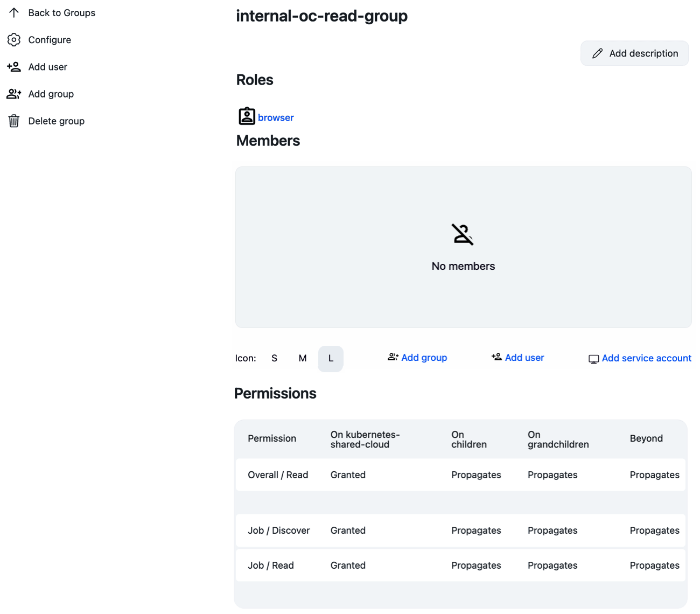
Task: Open the browser role link
Action: [x=276, y=117]
